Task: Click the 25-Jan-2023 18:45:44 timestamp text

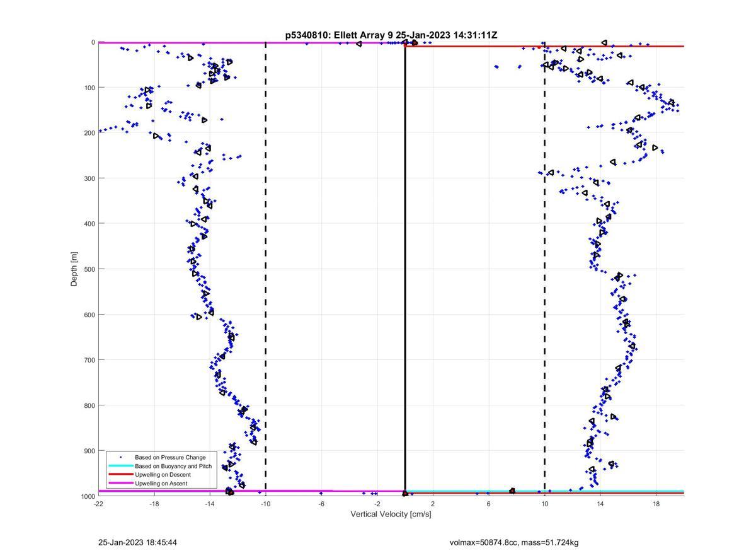Action: [137, 542]
